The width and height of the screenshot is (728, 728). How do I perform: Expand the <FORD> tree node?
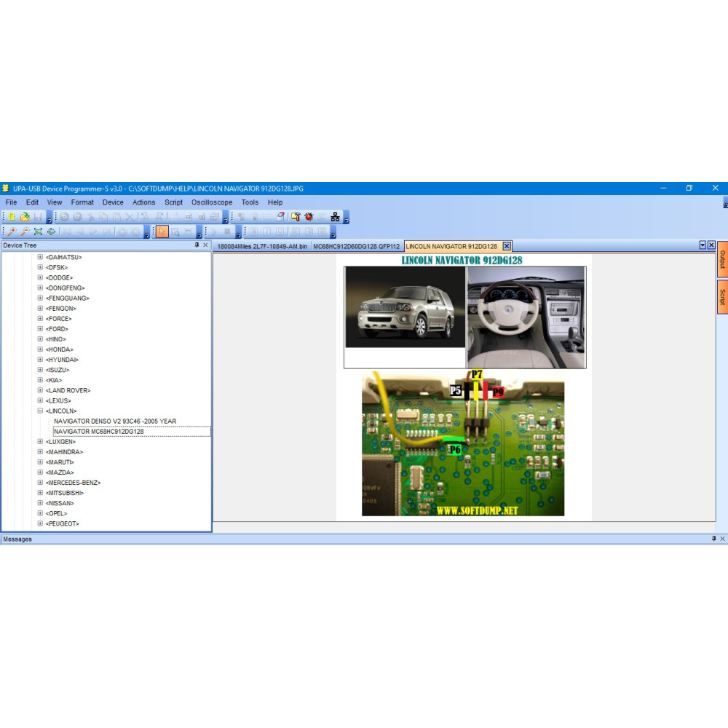(40, 329)
